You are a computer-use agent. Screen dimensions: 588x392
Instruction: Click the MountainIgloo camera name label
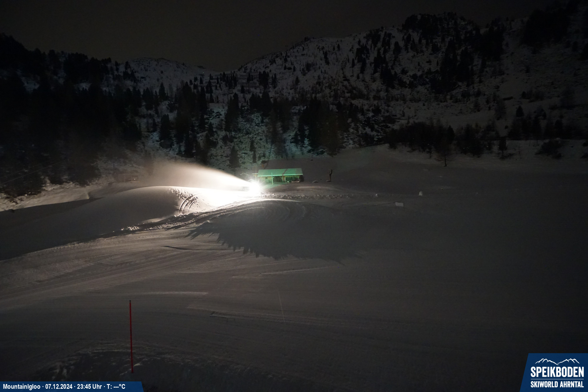[x=21, y=386]
